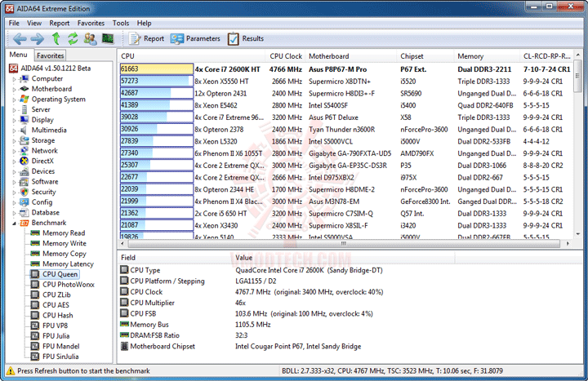588x381 pixels.
Task: Select CPU ZLib benchmark
Action: (x=51, y=295)
